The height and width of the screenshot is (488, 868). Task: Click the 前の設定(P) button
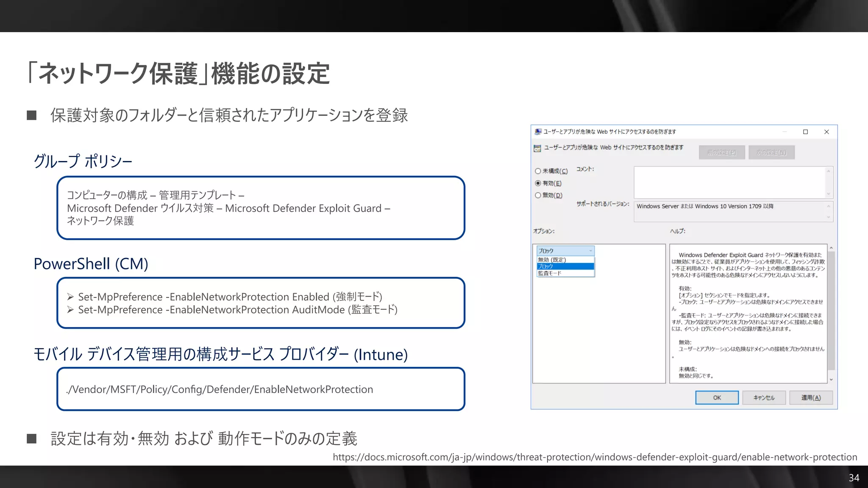coord(722,152)
